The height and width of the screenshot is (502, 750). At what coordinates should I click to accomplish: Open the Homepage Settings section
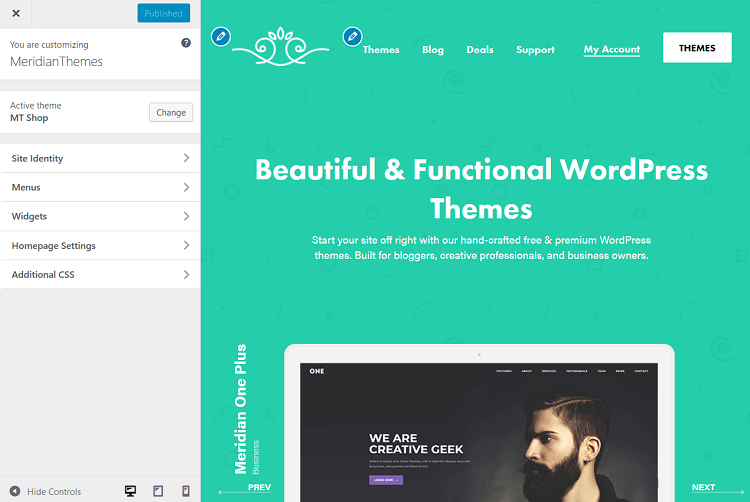click(x=100, y=245)
